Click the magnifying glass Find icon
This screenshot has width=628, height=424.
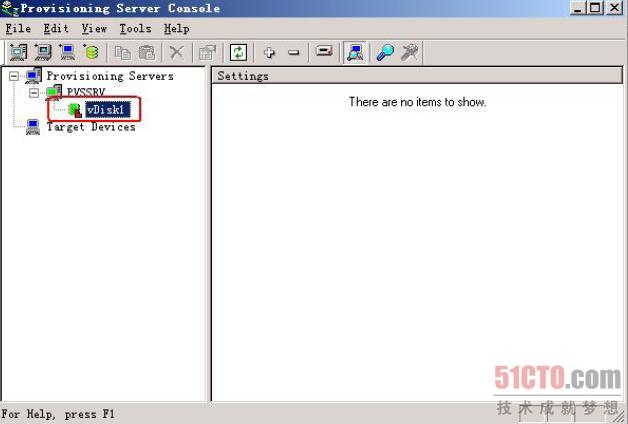pos(385,52)
